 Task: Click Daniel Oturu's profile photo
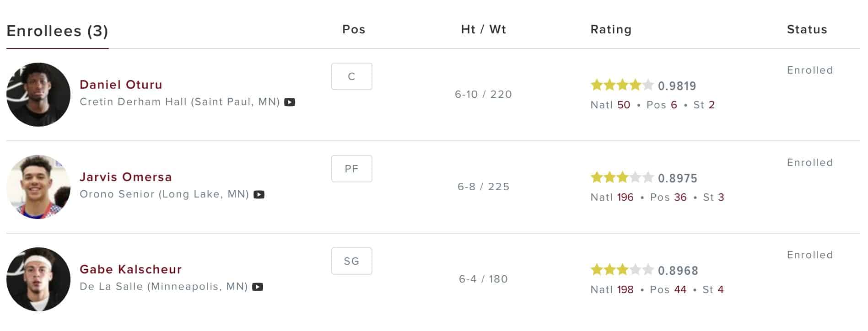pos(38,95)
